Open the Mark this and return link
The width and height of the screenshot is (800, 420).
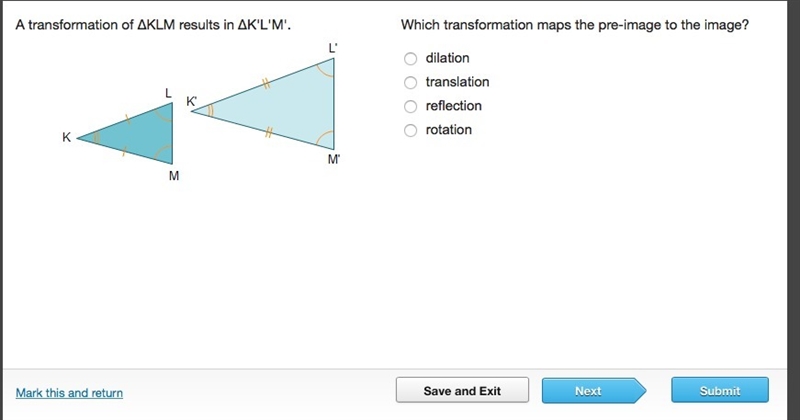click(69, 393)
